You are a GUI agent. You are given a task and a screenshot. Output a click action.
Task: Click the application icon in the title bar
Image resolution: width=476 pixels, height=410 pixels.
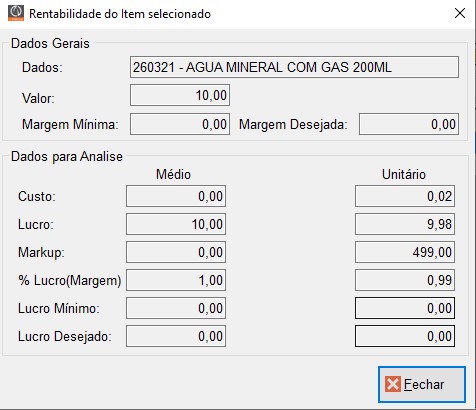pos(16,13)
